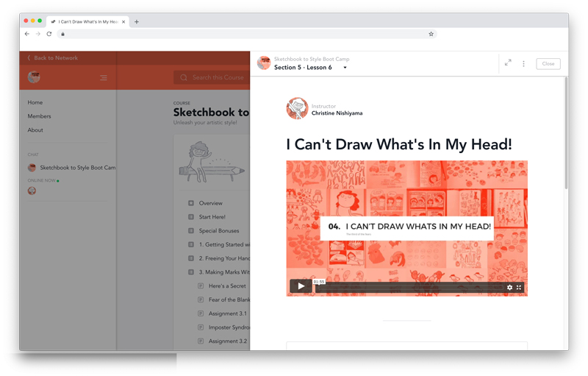The image size is (588, 376).
Task: Collapse section 3. Making Marks
Action: point(224,272)
